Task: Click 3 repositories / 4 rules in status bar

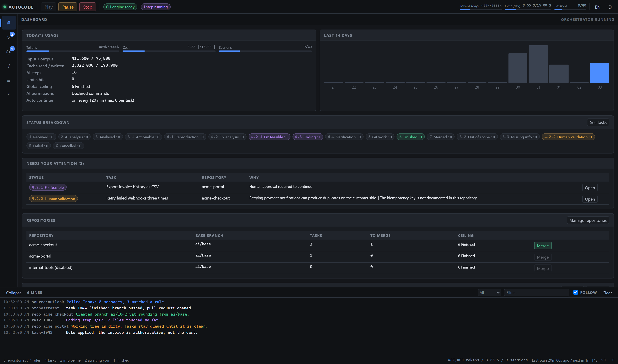Action: tap(22, 360)
